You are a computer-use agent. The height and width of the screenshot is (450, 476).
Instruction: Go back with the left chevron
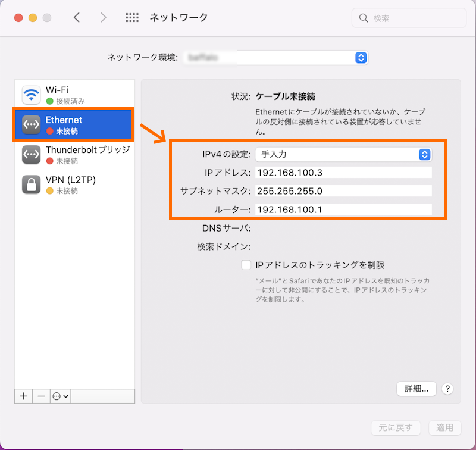point(77,18)
